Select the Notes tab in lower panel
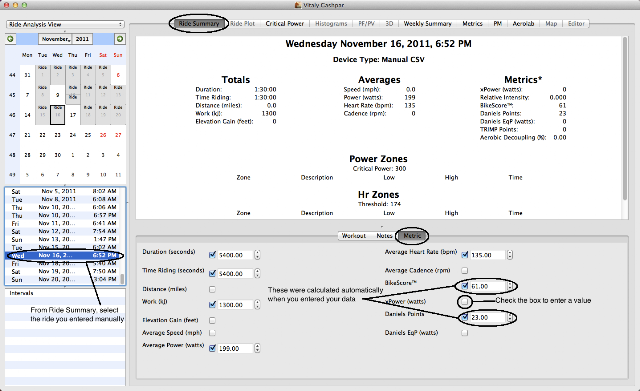640x391 pixels. [x=384, y=236]
